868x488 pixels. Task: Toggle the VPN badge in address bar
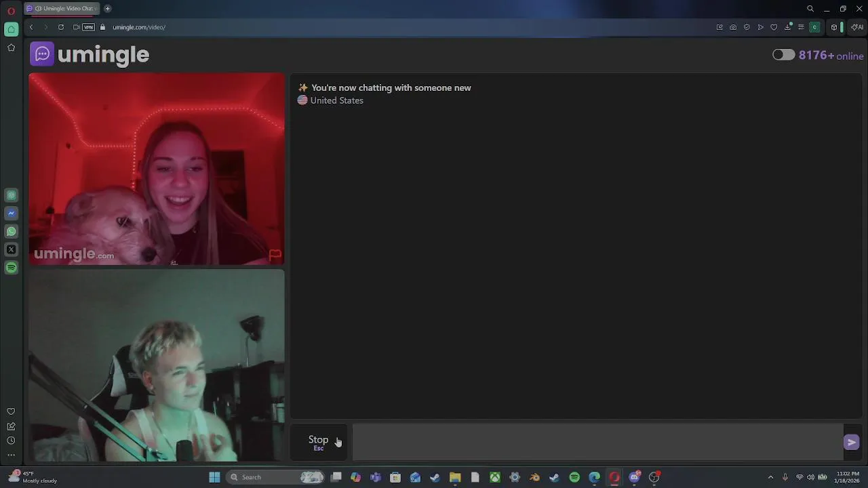(89, 27)
